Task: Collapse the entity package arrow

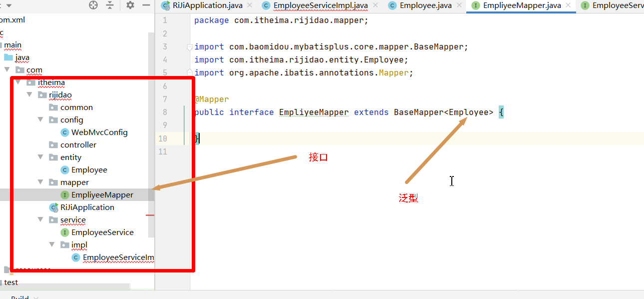Action: [41, 157]
